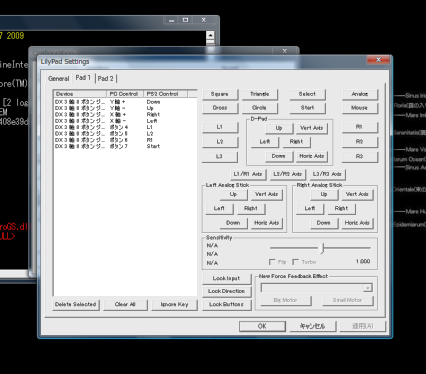Bind the L3 button
426x374 pixels.
[x=220, y=156]
